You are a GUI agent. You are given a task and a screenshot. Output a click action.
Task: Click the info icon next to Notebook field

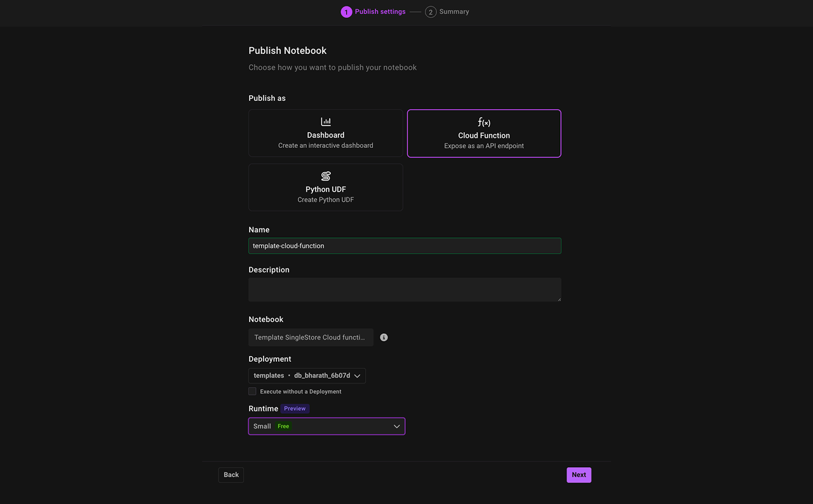[384, 337]
